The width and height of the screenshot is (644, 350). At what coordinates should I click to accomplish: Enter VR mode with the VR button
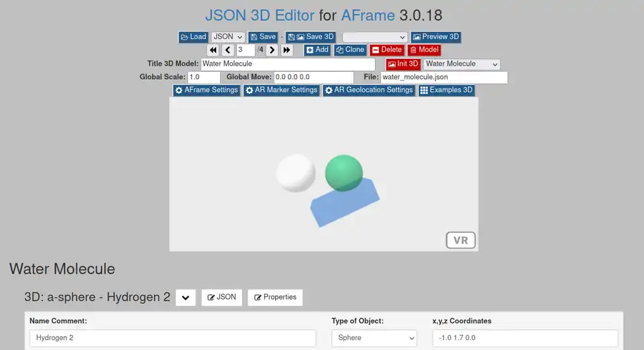tap(460, 241)
